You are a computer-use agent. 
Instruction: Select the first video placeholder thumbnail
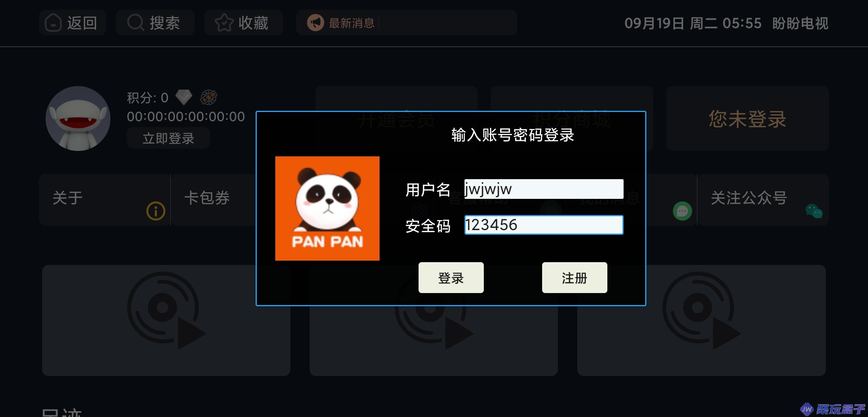pos(166,320)
